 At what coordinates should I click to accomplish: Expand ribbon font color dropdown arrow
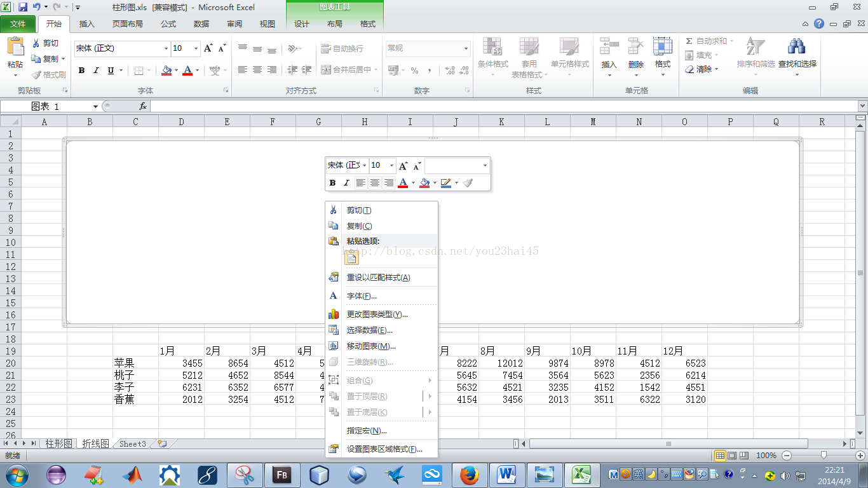pos(197,71)
